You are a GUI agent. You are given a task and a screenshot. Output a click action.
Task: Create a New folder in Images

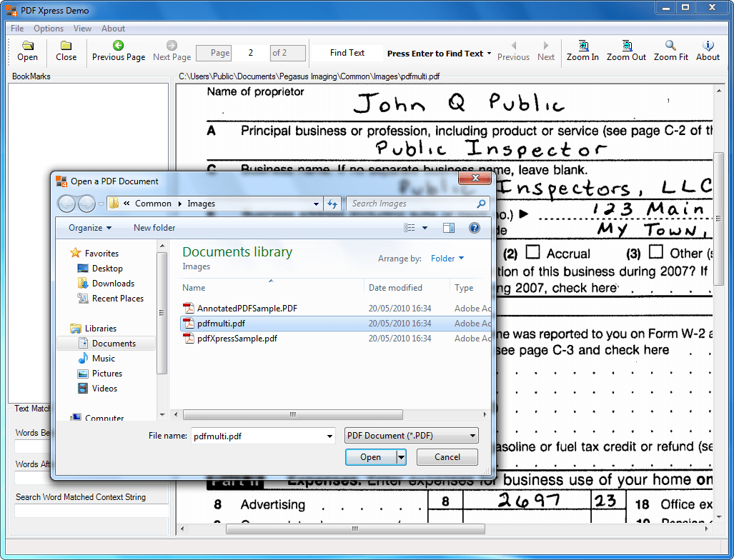tap(154, 227)
